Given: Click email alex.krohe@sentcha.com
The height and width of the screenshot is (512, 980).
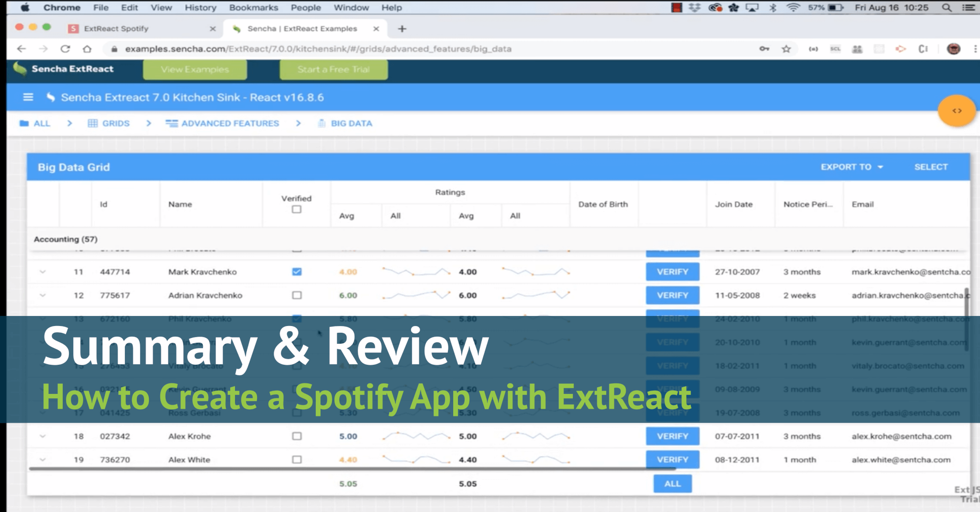Looking at the screenshot, I should click(x=902, y=436).
